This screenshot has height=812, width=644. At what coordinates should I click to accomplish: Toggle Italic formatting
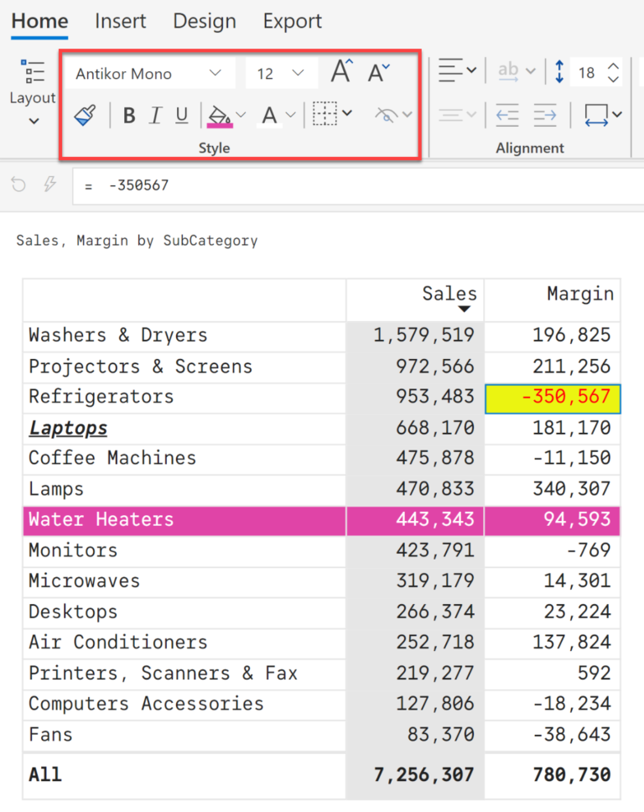[155, 115]
